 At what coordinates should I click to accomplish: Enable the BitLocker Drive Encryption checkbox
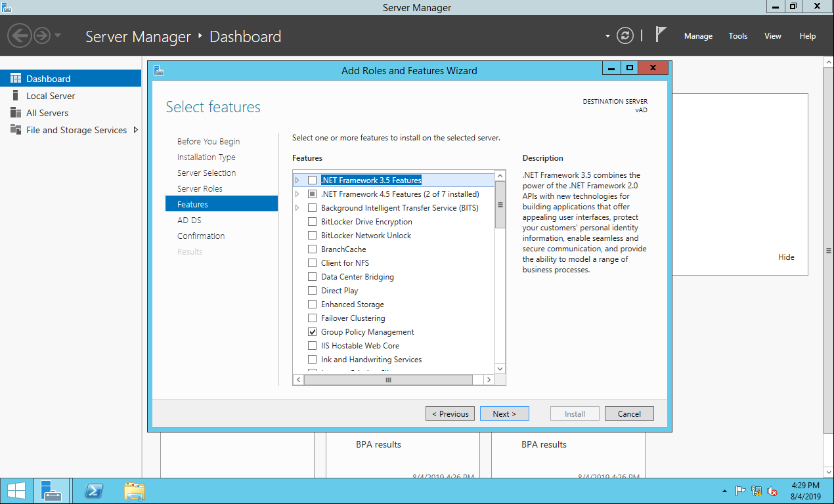tap(312, 222)
